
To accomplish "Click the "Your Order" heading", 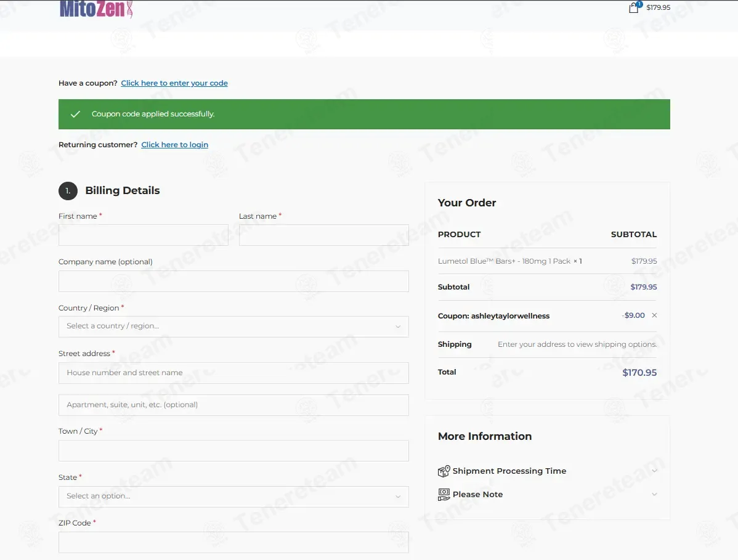I will pyautogui.click(x=467, y=203).
